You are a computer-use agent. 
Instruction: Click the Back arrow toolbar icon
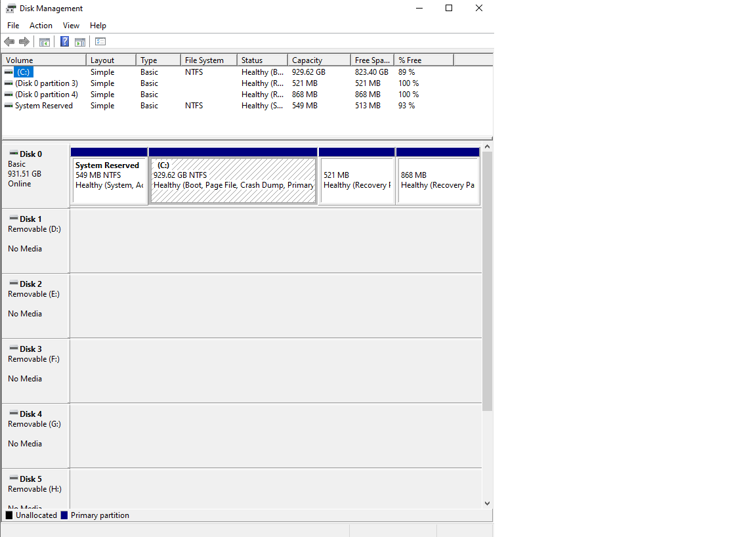tap(9, 42)
